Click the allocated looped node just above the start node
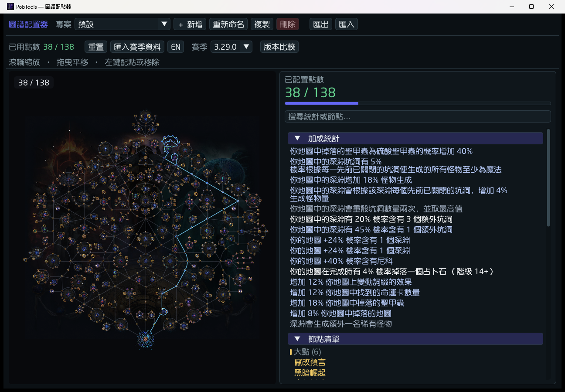The image size is (565, 392). pyautogui.click(x=164, y=311)
